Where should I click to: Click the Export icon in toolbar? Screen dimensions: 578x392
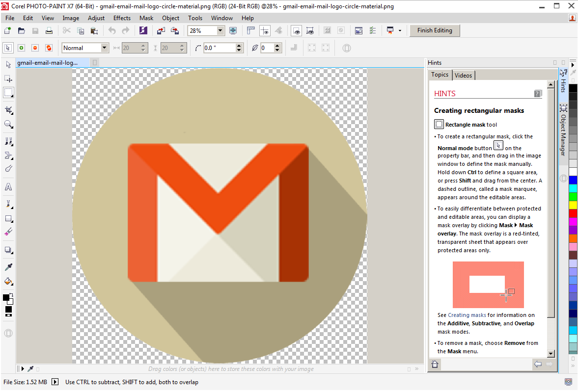pyautogui.click(x=175, y=30)
